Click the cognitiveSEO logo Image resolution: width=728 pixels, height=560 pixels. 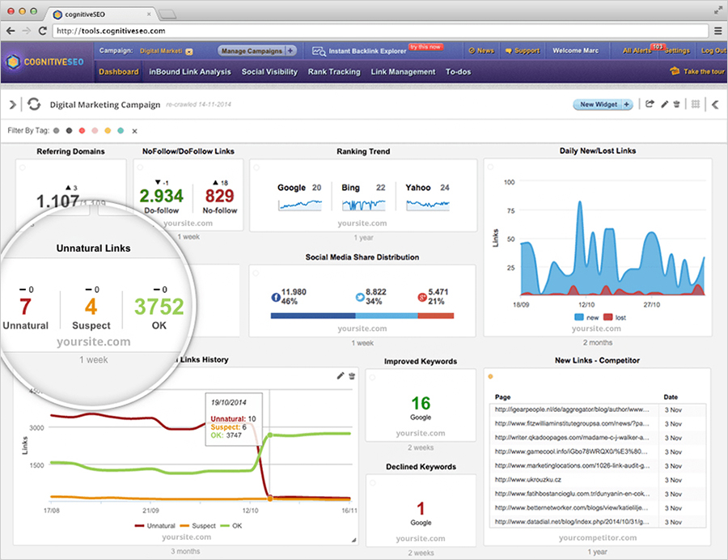click(45, 62)
